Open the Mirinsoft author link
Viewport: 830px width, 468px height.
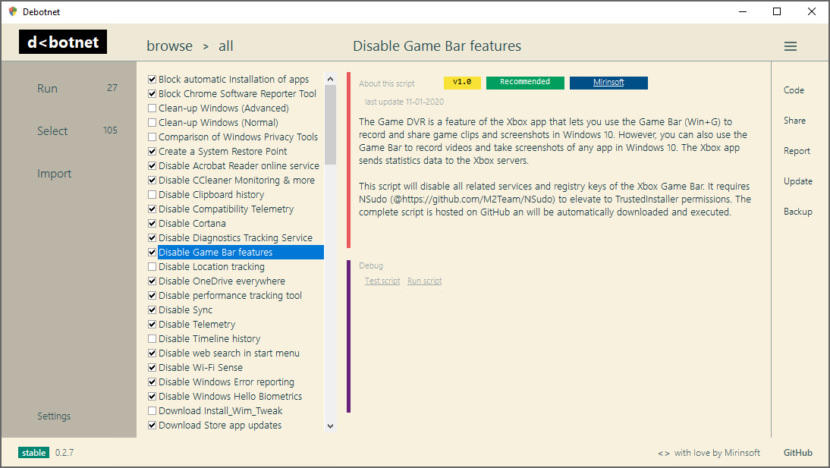[x=609, y=82]
